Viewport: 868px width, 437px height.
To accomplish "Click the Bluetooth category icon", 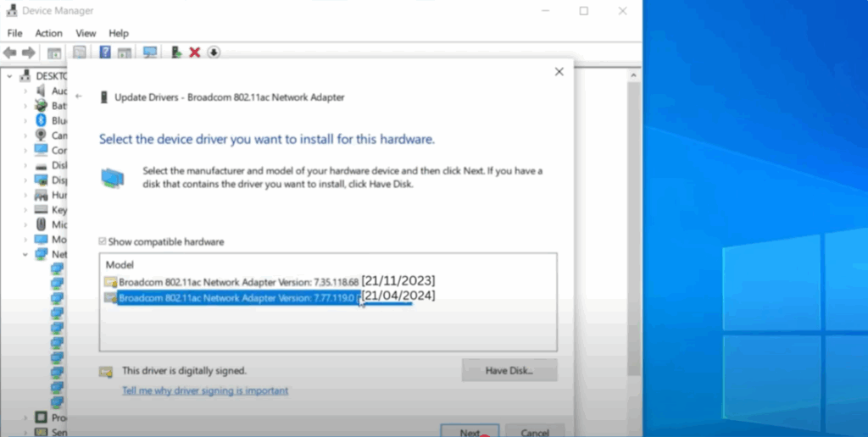I will (x=41, y=120).
